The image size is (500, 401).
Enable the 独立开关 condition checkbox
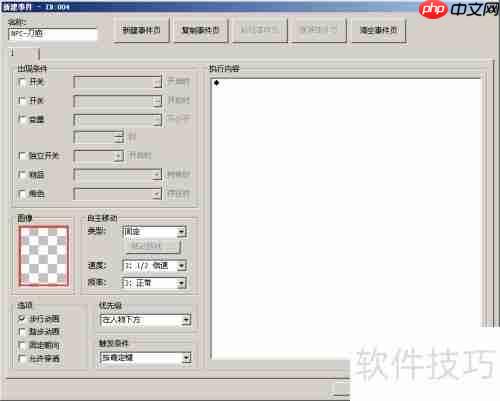tap(22, 156)
